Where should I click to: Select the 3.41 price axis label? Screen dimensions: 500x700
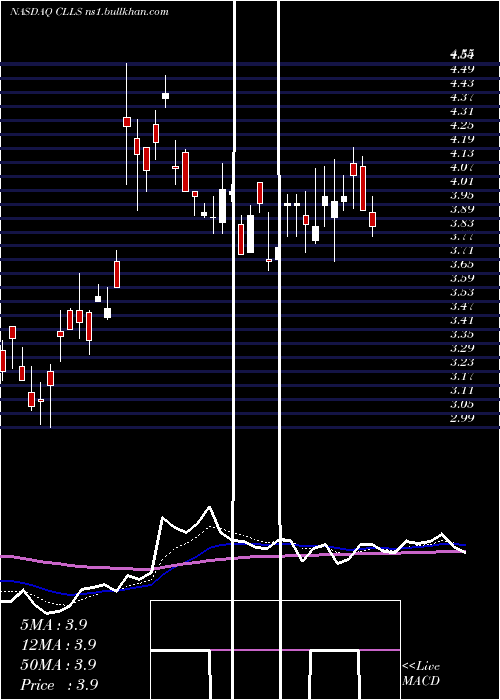[x=462, y=320]
